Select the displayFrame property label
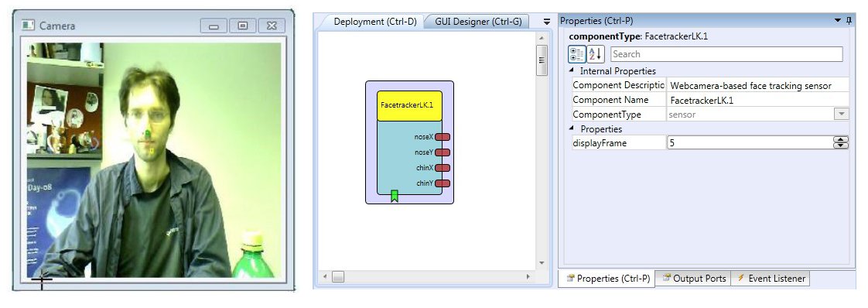868x308 pixels. click(x=600, y=143)
